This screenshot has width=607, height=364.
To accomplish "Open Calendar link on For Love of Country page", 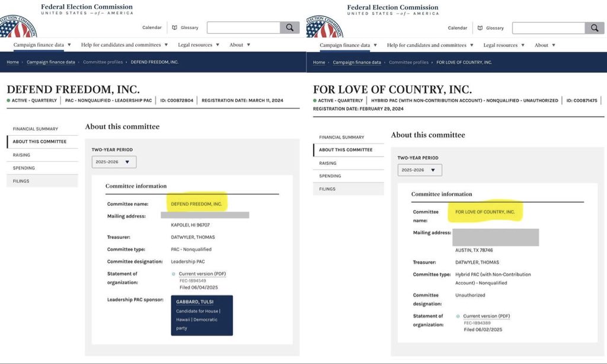I will pos(457,28).
